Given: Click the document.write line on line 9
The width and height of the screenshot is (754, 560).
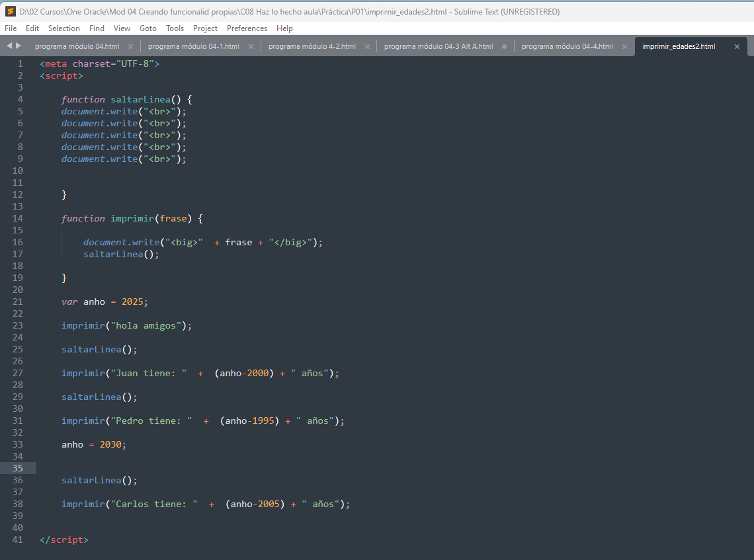Looking at the screenshot, I should click(124, 159).
